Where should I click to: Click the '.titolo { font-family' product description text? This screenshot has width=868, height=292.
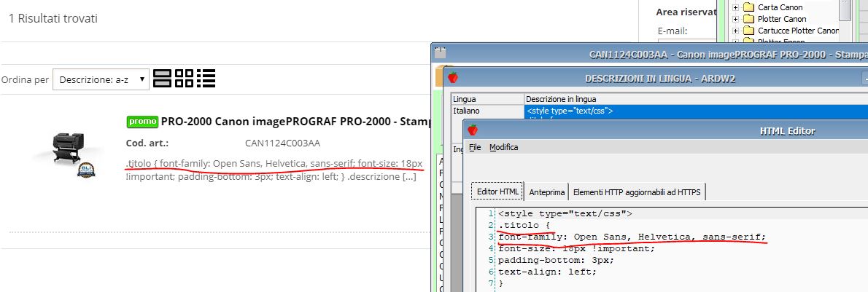tap(274, 170)
